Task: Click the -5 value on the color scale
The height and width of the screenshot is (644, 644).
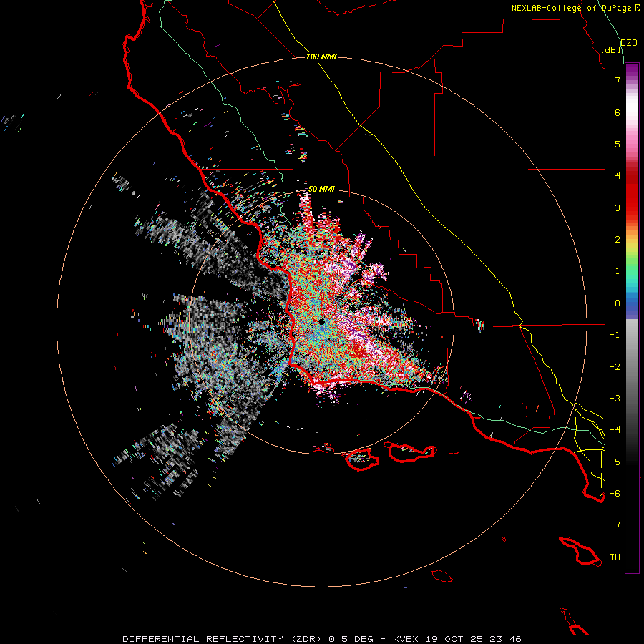Action: [615, 462]
